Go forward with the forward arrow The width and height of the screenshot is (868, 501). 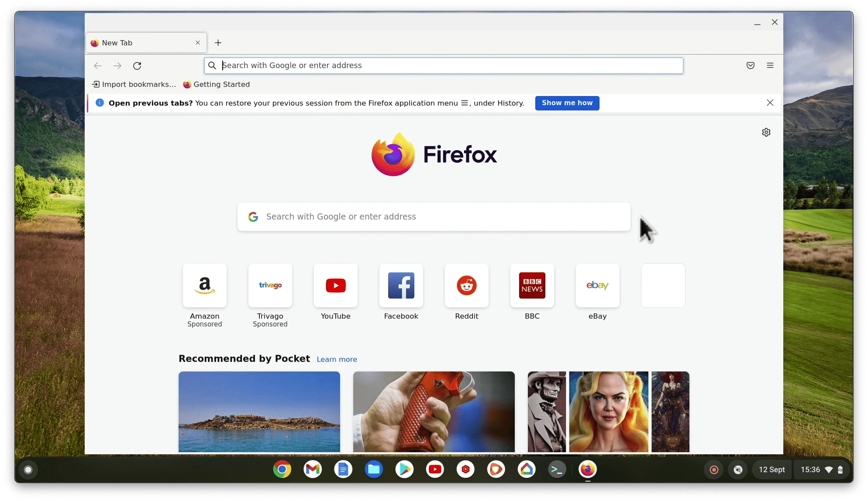(117, 65)
